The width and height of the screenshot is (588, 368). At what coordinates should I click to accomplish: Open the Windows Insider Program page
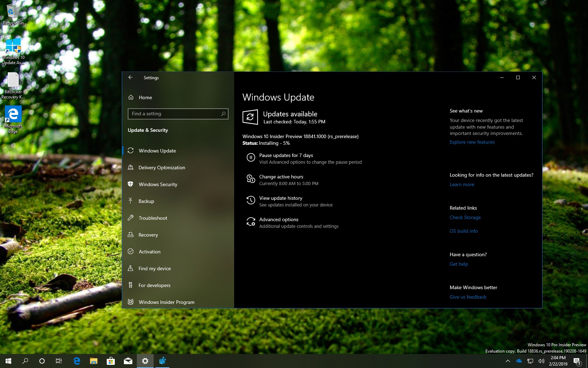(166, 302)
